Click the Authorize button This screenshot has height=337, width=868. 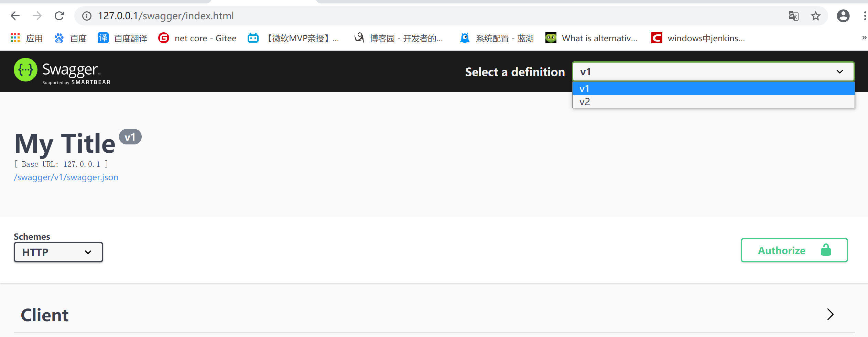[x=794, y=250]
